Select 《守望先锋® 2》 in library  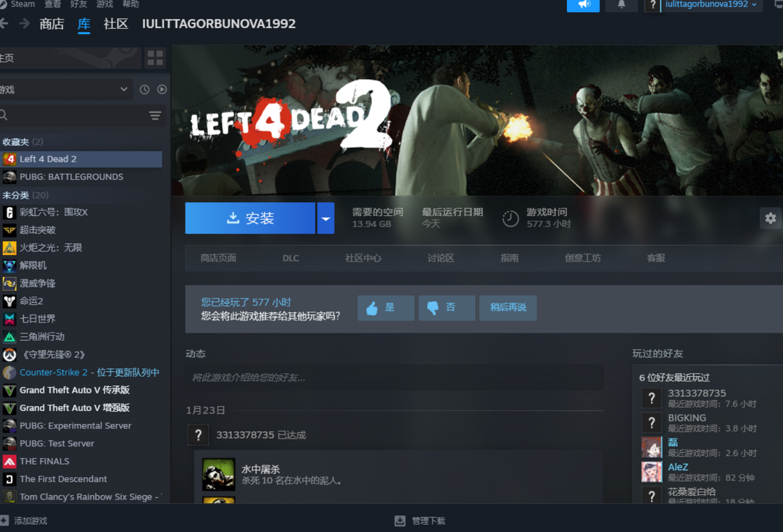click(81, 354)
